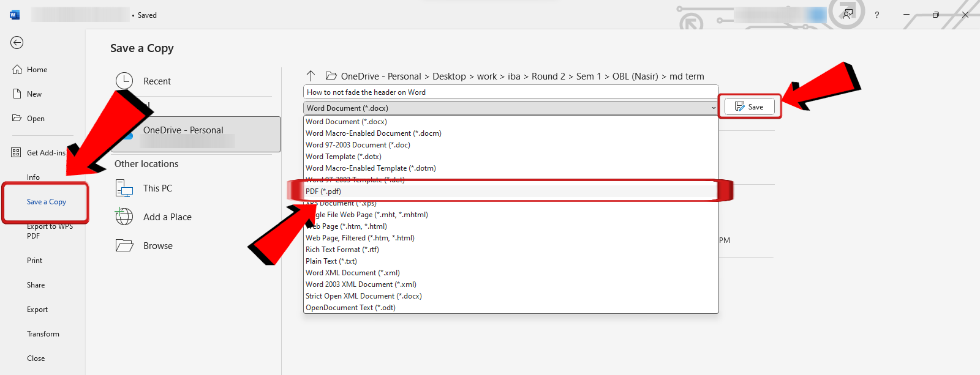Select Plain Text (*.txt) option

click(x=511, y=261)
